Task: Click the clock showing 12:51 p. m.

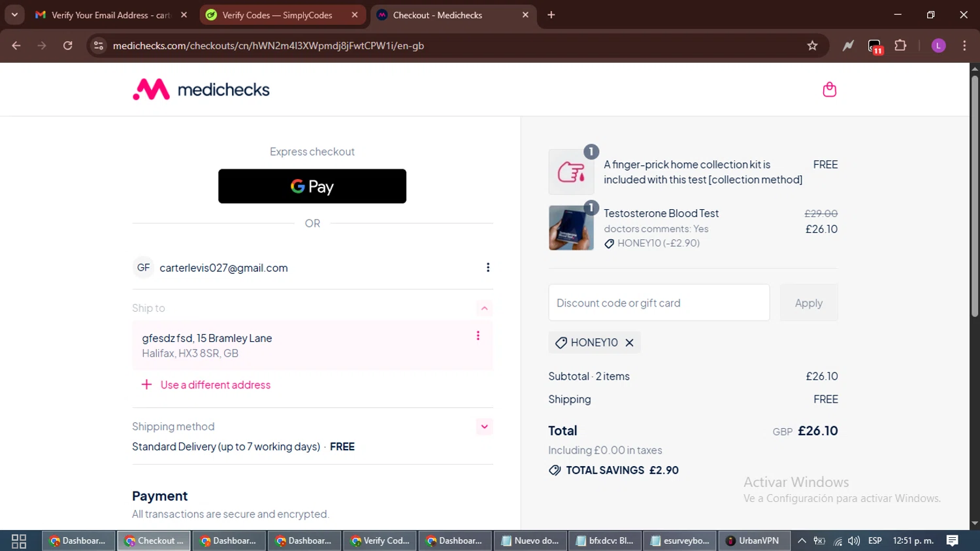Action: (913, 541)
